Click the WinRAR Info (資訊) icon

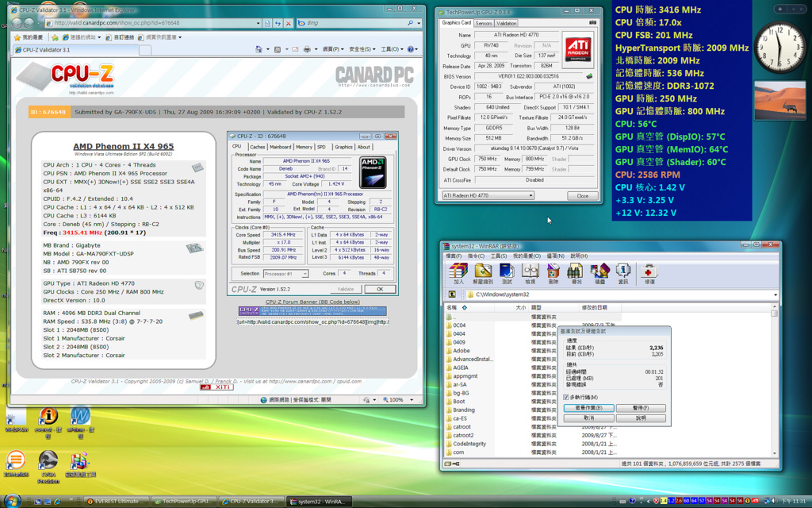(623, 271)
